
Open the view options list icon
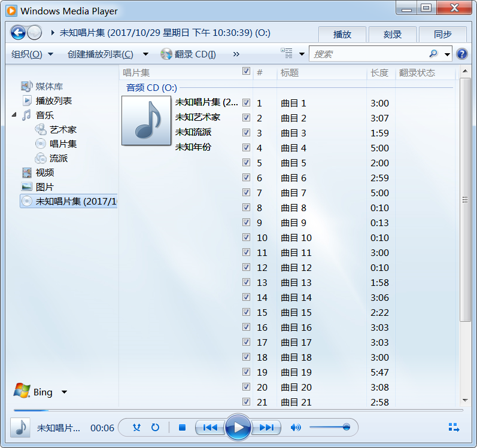tap(287, 53)
